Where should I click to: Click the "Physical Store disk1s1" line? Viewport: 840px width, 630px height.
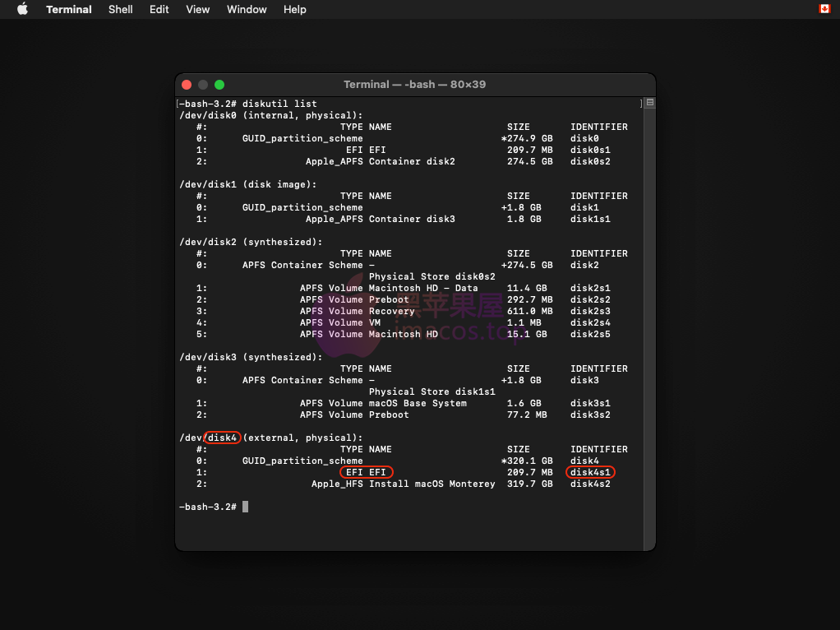coord(432,392)
